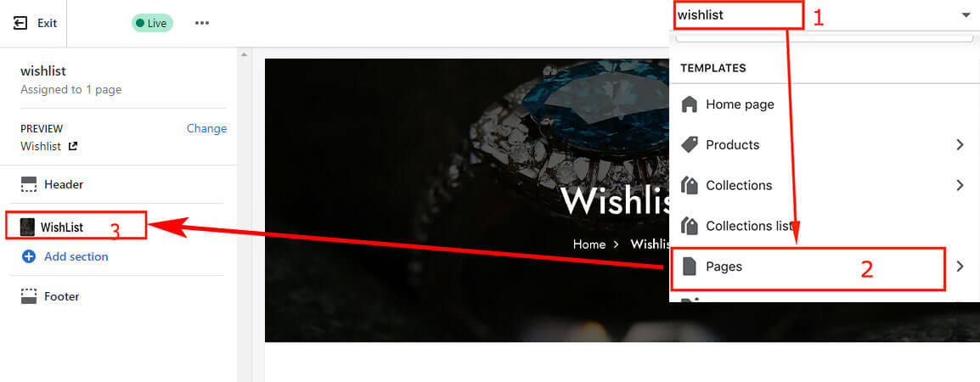Click the Products tag icon
Viewport: 980px width, 382px height.
pyautogui.click(x=689, y=145)
